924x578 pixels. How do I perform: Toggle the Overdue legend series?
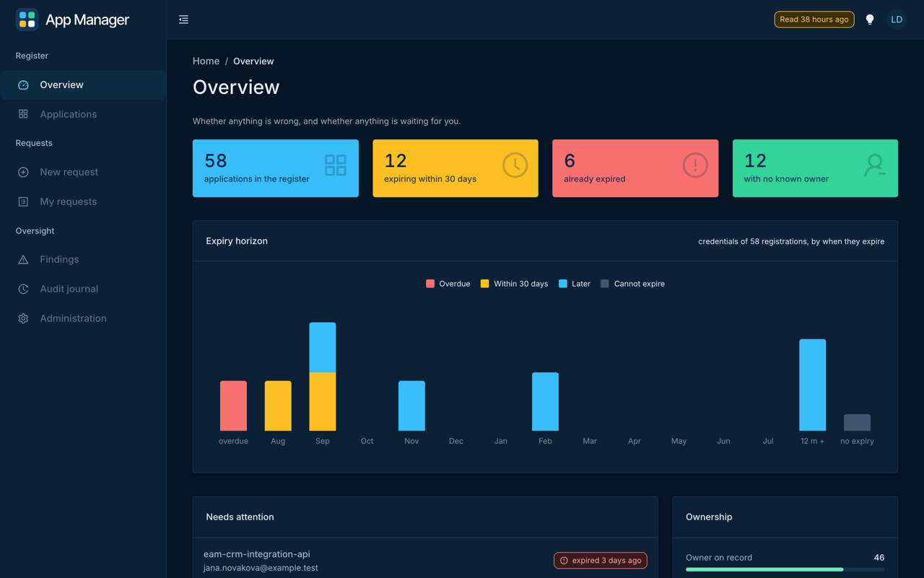[x=448, y=284]
